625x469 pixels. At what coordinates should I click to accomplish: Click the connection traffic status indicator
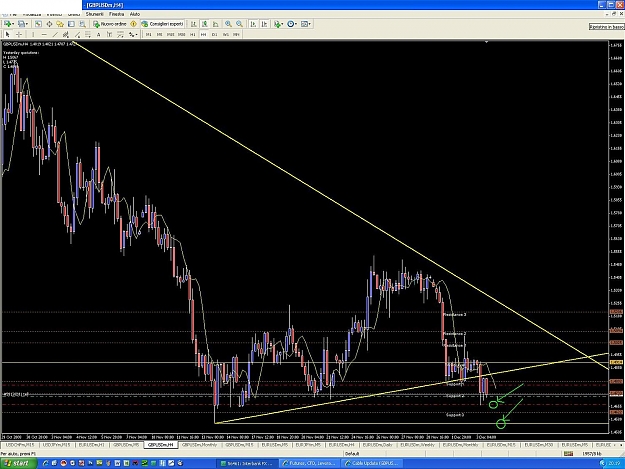[568, 453]
